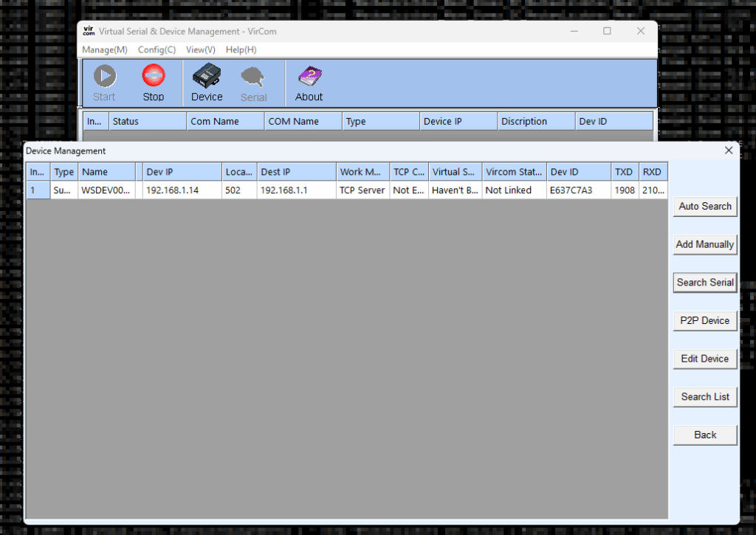Click the TCP Server work mode cell
This screenshot has height=535, width=756.
tap(362, 190)
